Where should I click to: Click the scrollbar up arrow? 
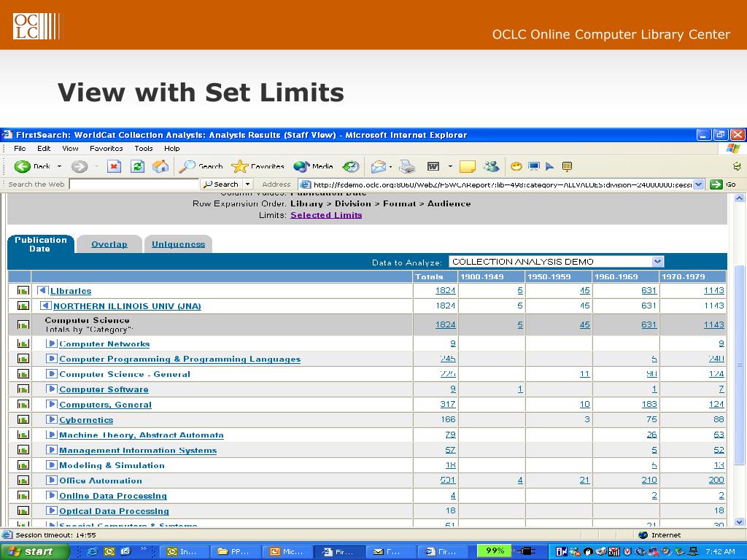click(739, 198)
